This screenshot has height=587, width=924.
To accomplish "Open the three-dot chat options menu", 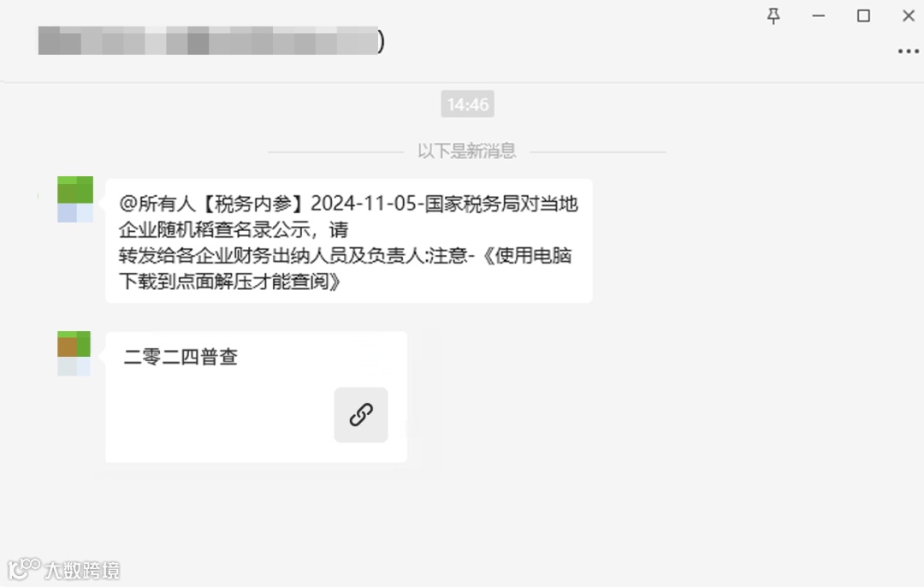I will click(x=908, y=51).
